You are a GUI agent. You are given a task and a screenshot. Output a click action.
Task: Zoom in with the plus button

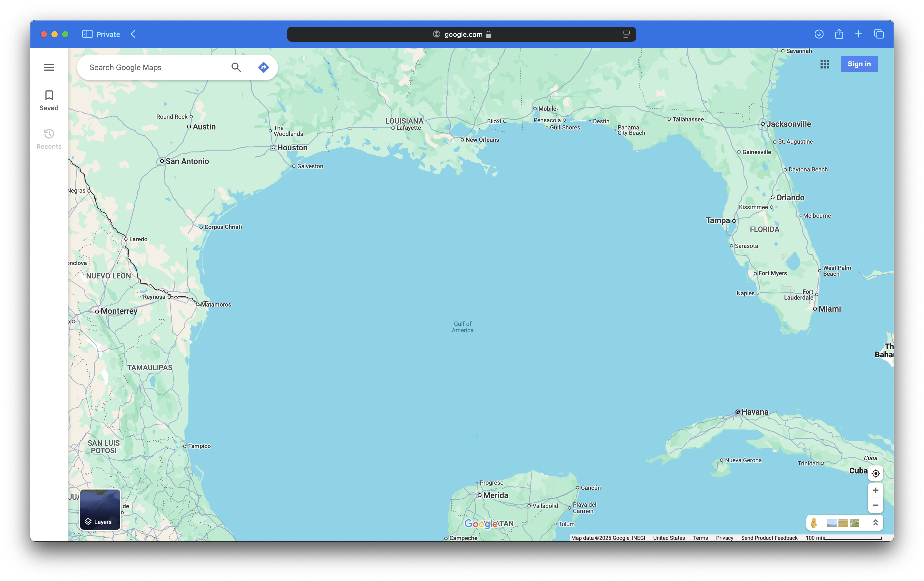pos(875,490)
